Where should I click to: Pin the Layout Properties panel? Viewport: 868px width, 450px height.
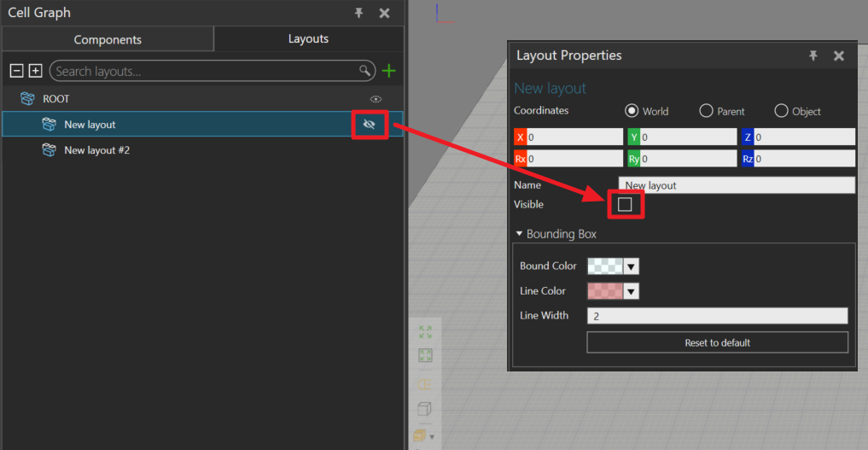813,56
